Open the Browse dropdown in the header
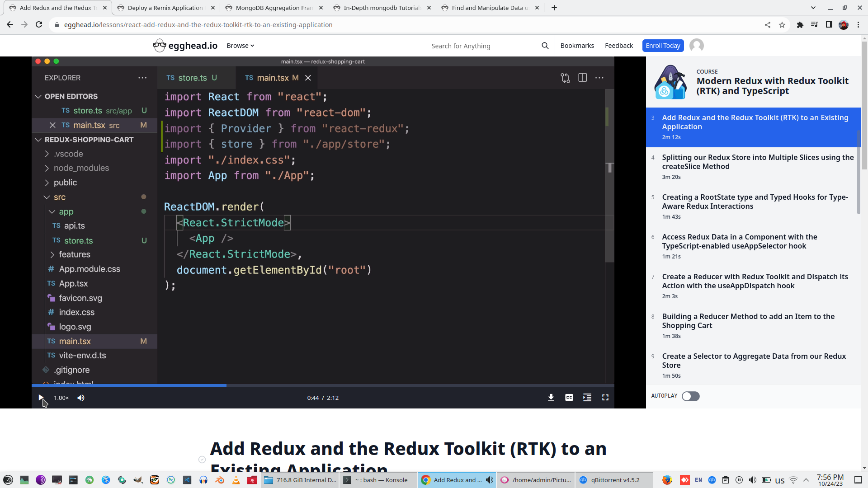Screen dimensions: 868x488 coord(240,45)
